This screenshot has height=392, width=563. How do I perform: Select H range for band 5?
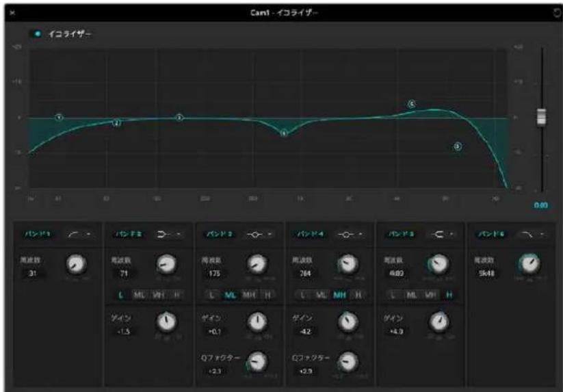[x=449, y=295]
